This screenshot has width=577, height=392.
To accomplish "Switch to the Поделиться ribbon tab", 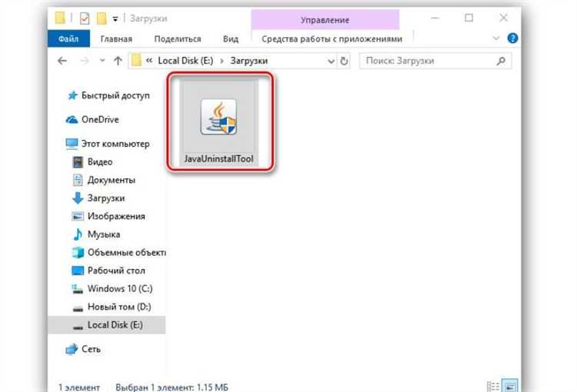I will 178,38.
